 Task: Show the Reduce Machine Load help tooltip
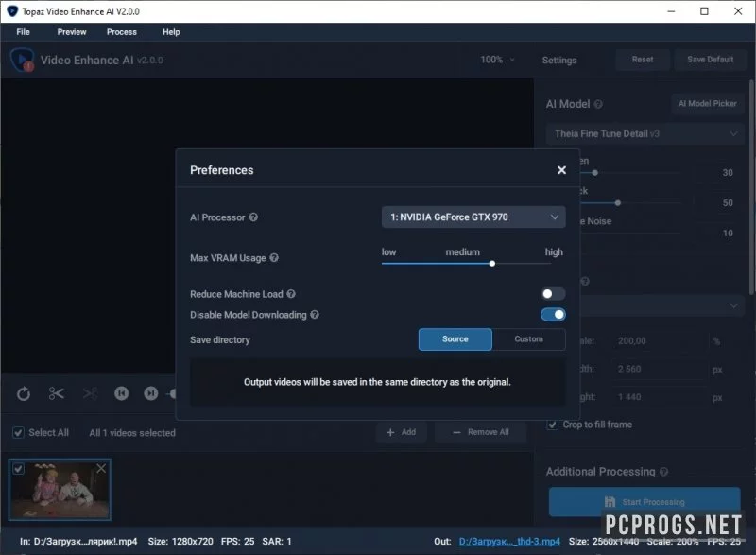tap(291, 294)
